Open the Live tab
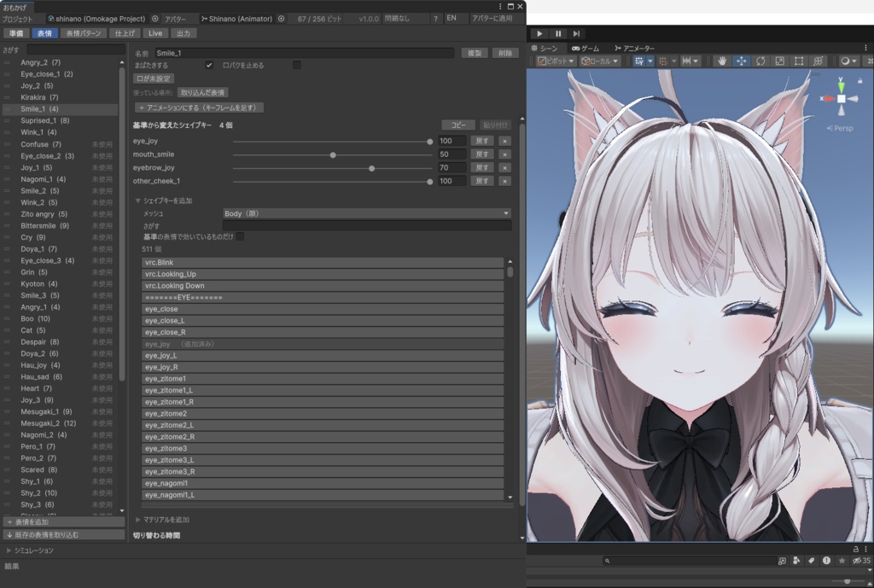Image resolution: width=874 pixels, height=588 pixels. point(155,33)
